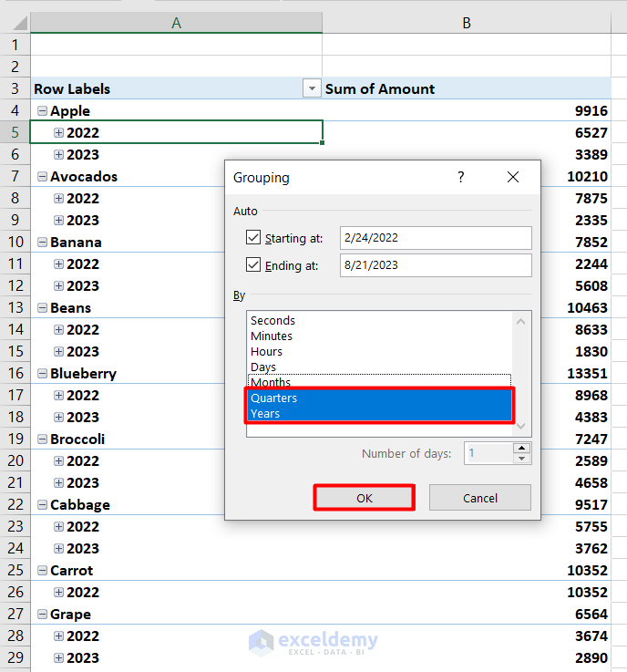Expand 2023 under Beans

pos(58,351)
